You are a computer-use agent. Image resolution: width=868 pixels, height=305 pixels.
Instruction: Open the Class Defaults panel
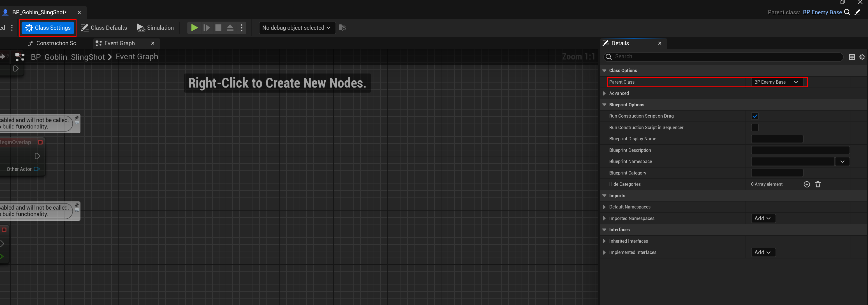pyautogui.click(x=104, y=28)
